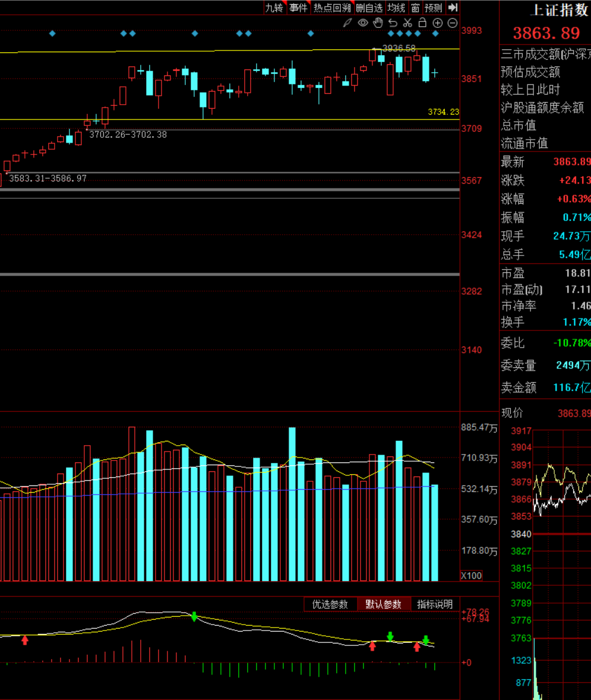
Task: Zoom out with the minus icon
Action: coord(453,23)
